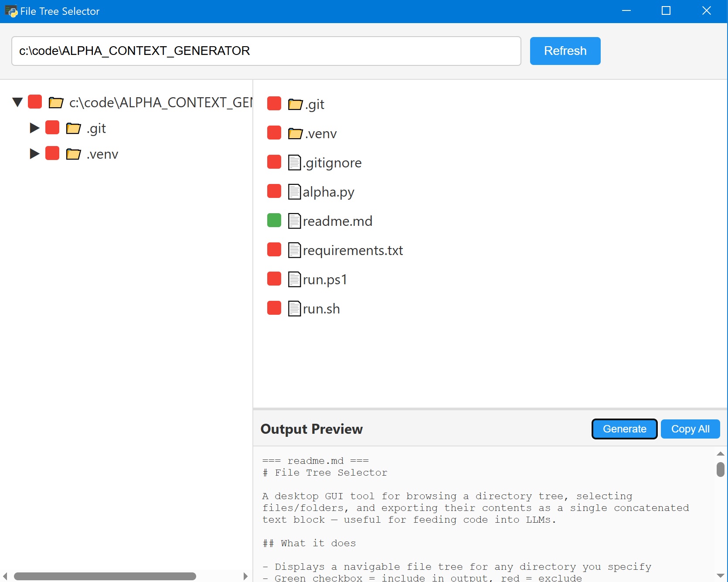Select .venv folder label in tree panel

coord(102,154)
